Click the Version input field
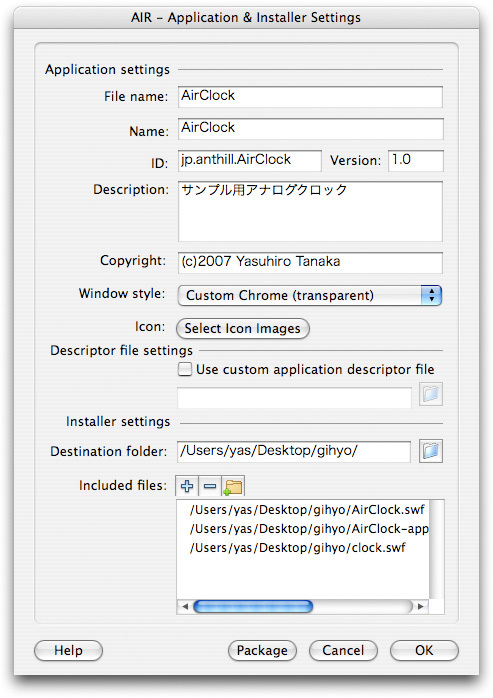493x698 pixels. tap(416, 161)
